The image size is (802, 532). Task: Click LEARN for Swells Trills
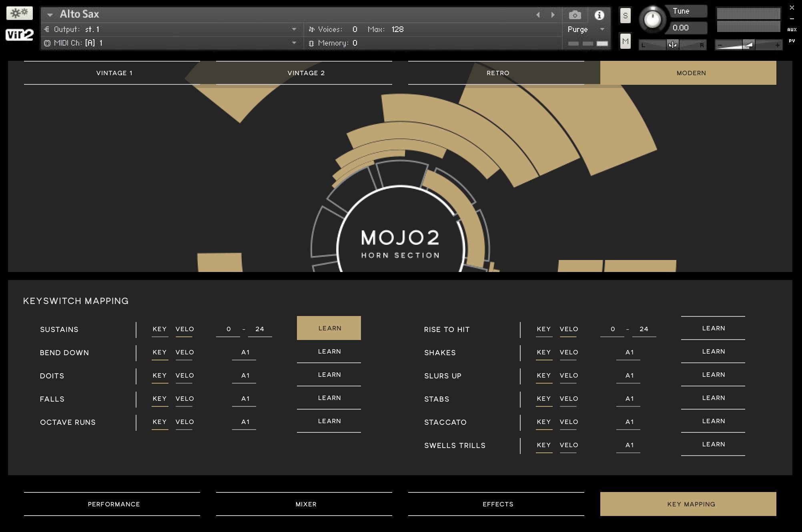713,444
